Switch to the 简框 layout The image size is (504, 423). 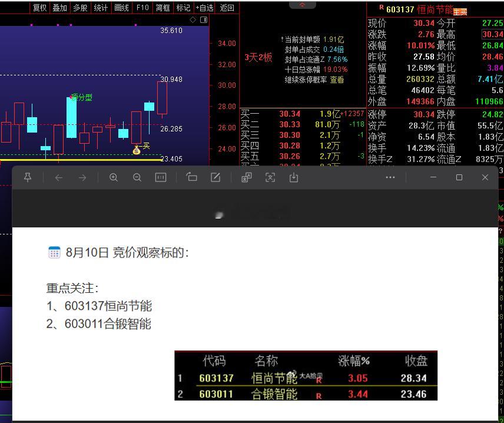pos(163,8)
